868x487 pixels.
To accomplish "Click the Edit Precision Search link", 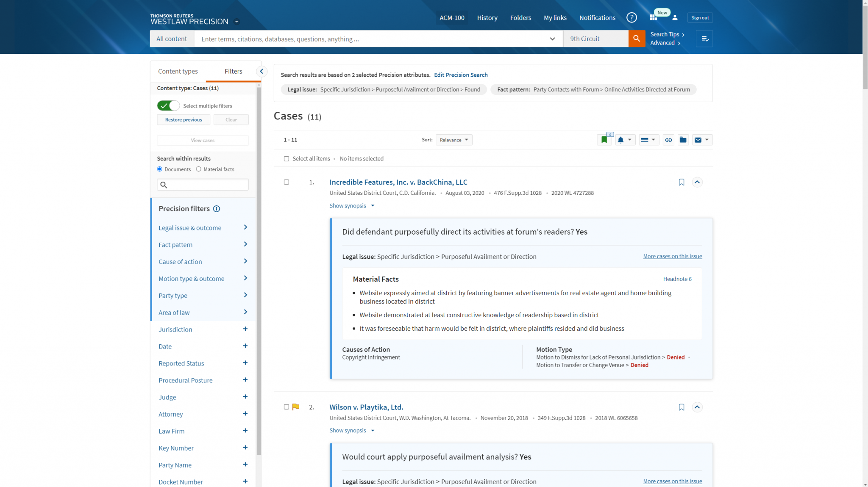I will coord(461,75).
